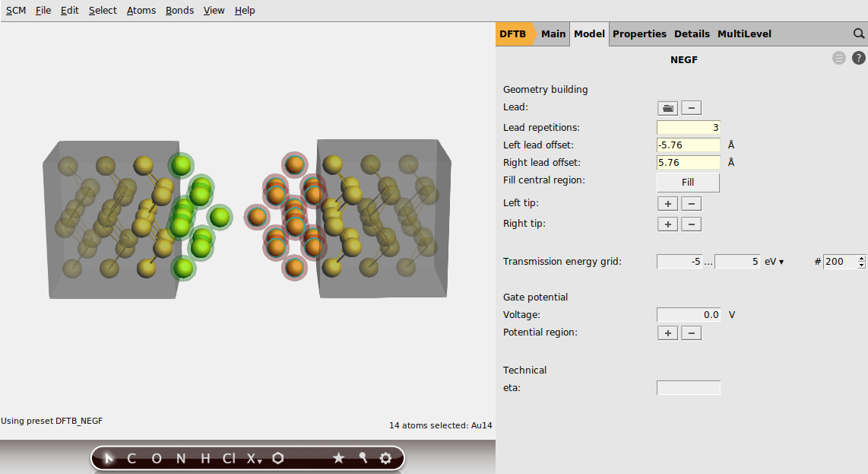Browse for a Lead using the folder icon
The image size is (868, 474).
click(667, 108)
